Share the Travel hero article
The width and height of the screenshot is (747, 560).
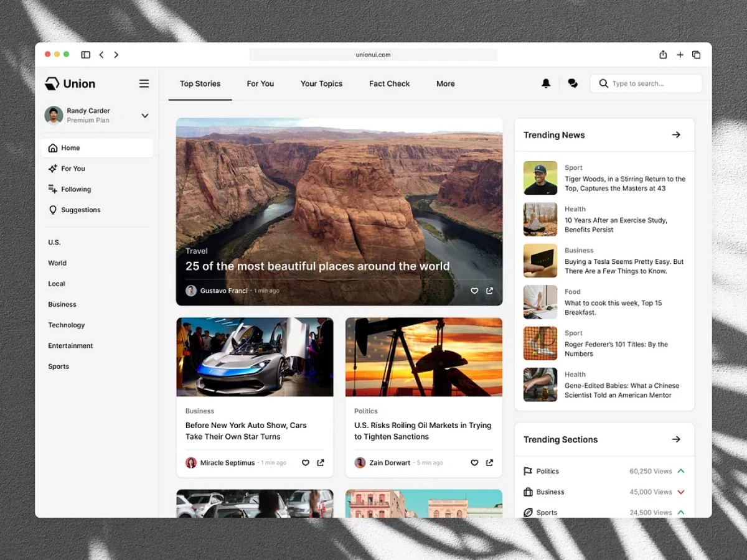(x=489, y=291)
